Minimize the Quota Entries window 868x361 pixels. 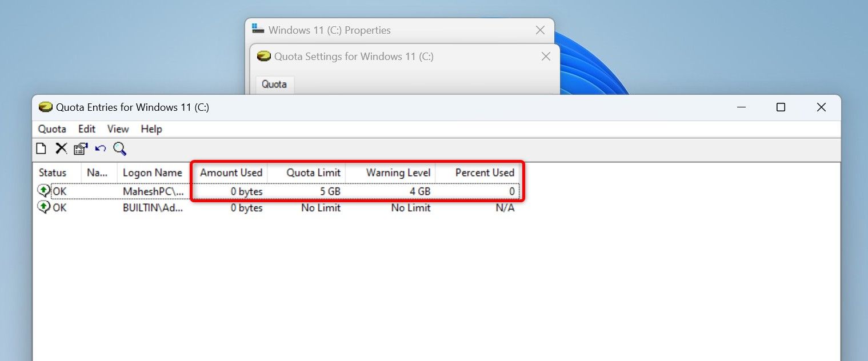(x=742, y=107)
